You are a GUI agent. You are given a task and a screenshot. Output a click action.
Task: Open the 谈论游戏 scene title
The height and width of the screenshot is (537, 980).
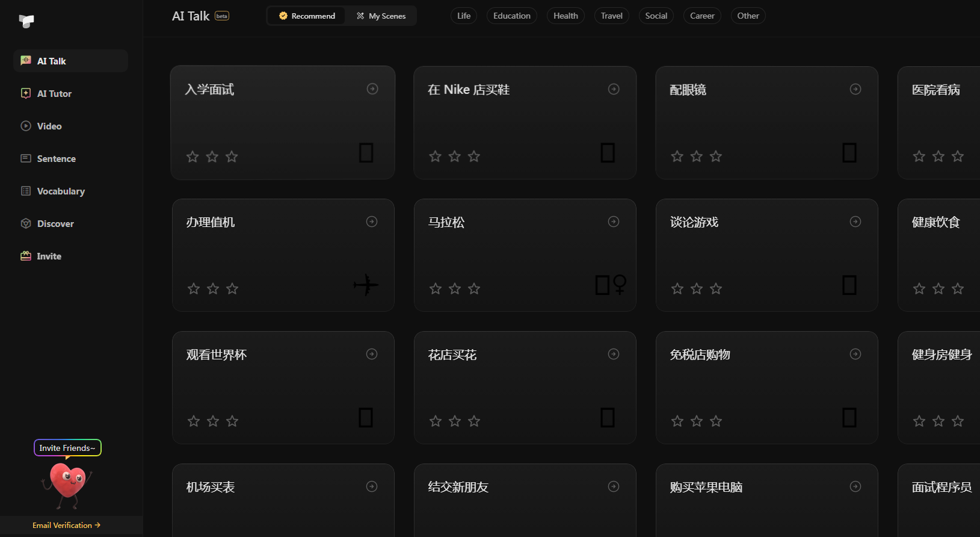pos(694,222)
